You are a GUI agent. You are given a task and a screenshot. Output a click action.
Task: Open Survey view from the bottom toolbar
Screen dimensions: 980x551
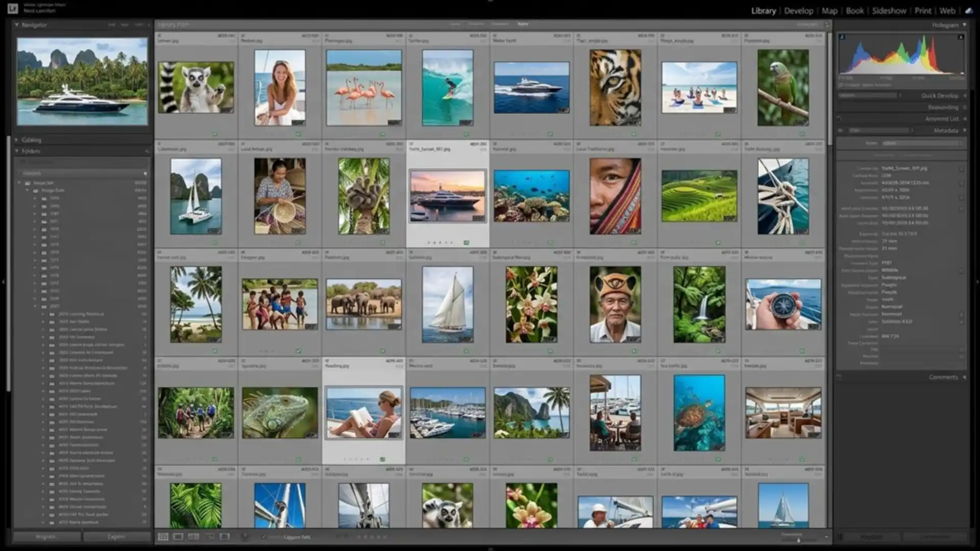point(209,537)
